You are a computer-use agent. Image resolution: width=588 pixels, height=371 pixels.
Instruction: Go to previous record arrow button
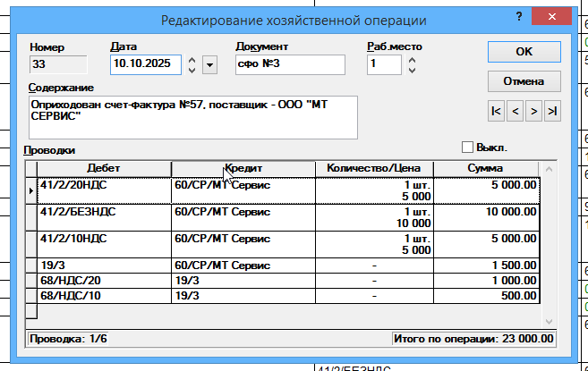point(515,111)
